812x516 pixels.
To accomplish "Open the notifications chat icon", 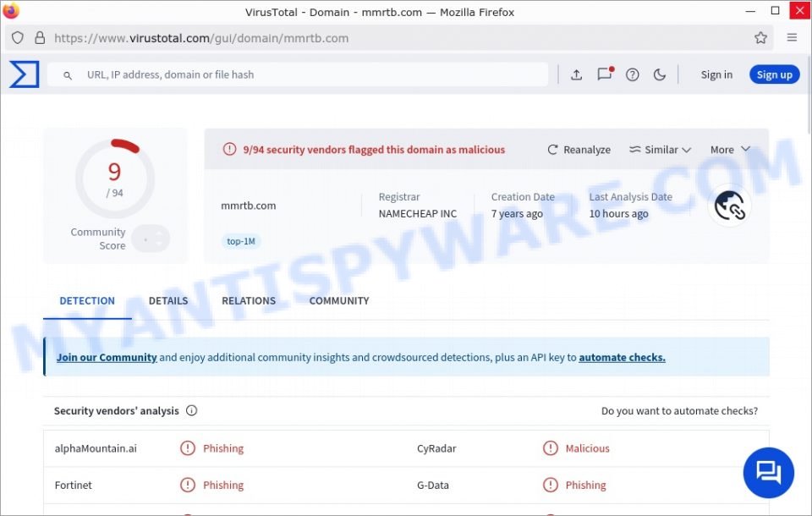I will (604, 74).
